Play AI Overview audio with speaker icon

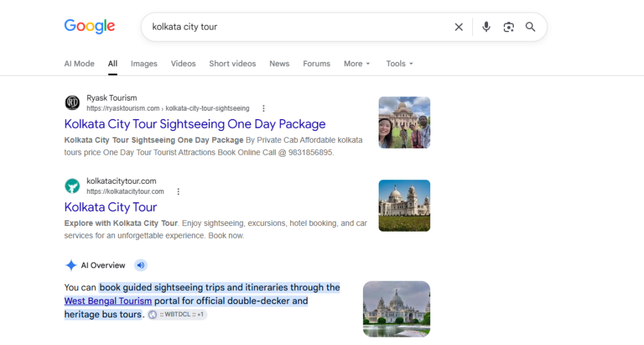pos(140,265)
